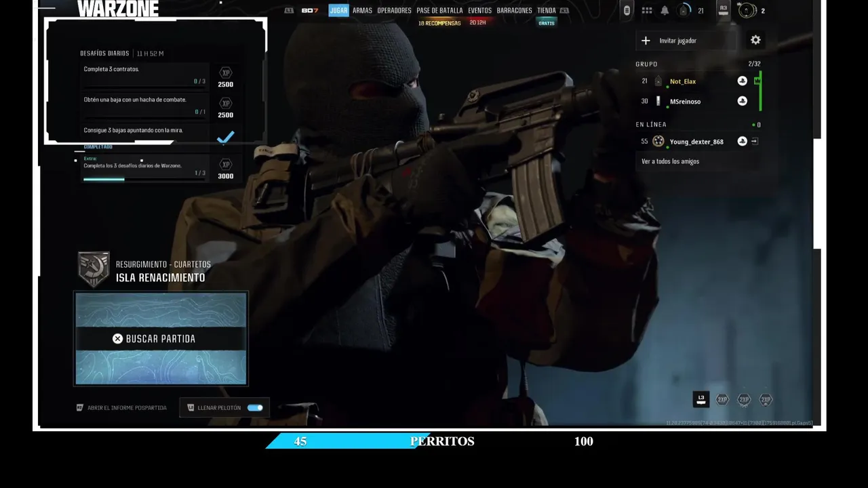868x488 pixels.
Task: Click the X button icon on BUSCAR PARTIDA
Action: [118, 339]
